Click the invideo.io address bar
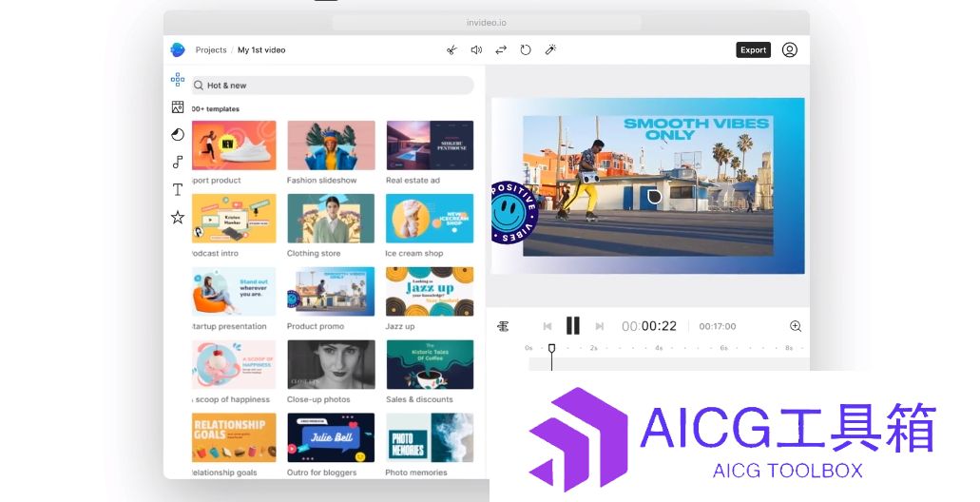This screenshot has width=980, height=502. click(487, 23)
